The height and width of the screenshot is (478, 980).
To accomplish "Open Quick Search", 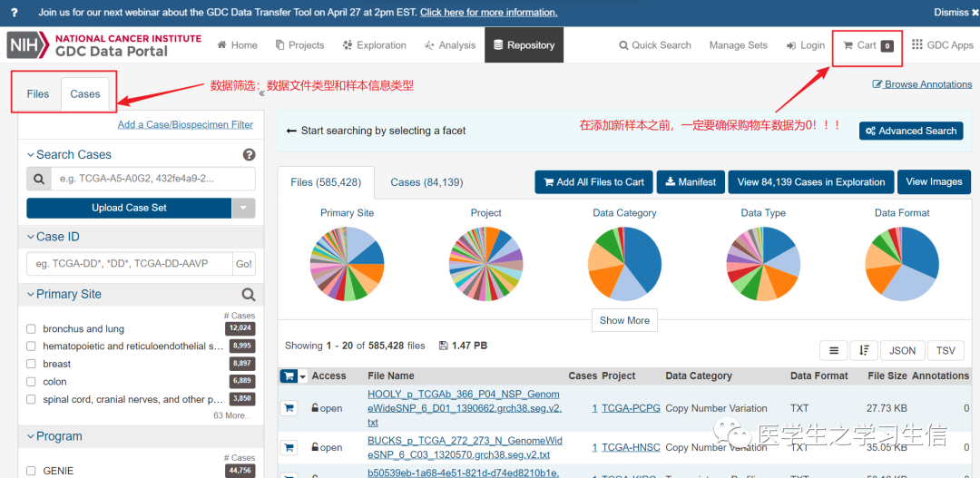I will pyautogui.click(x=655, y=45).
